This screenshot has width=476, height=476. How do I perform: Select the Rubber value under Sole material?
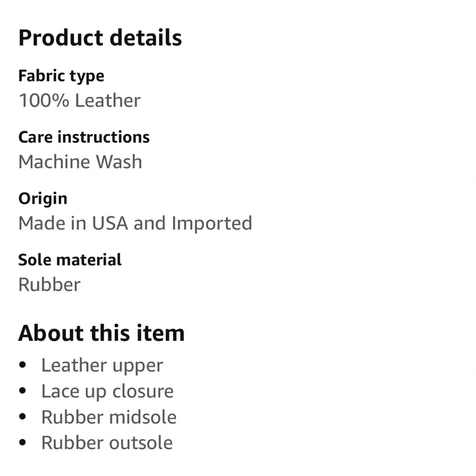point(50,285)
